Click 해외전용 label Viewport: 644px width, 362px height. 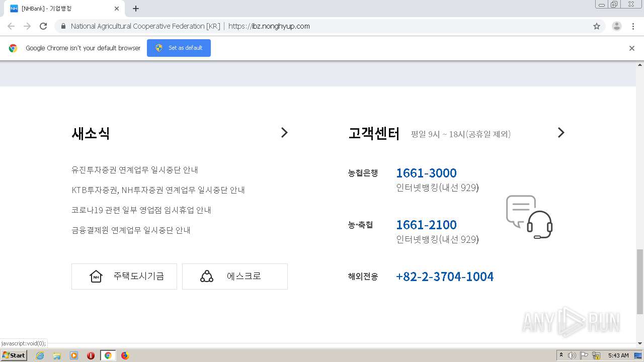[x=363, y=277]
